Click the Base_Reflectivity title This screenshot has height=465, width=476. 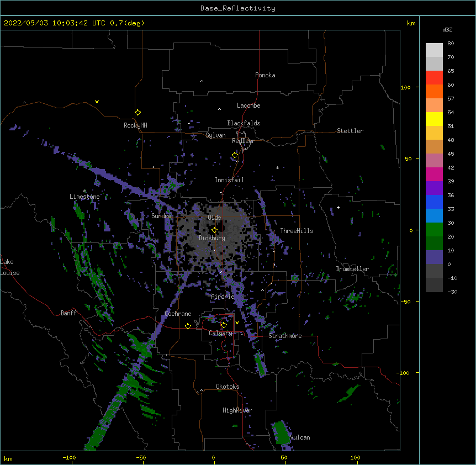pyautogui.click(x=238, y=8)
